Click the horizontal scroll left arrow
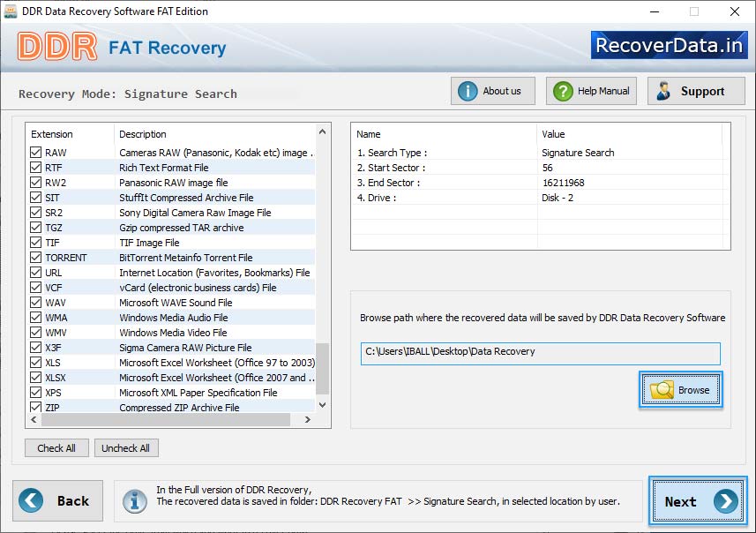 tap(34, 420)
